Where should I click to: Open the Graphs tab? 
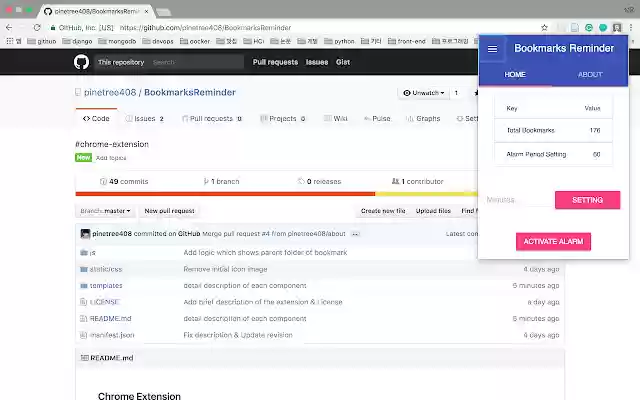(x=423, y=118)
